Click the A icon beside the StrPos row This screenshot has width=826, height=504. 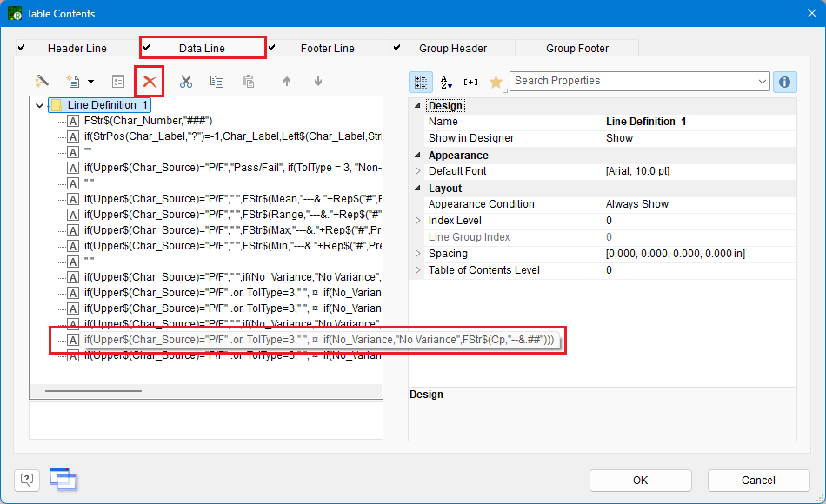(x=73, y=136)
